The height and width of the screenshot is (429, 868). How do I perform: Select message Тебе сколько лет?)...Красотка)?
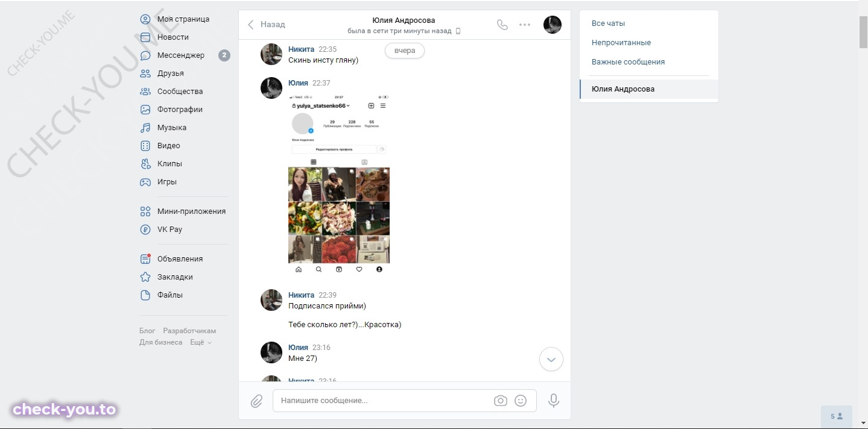[x=344, y=325]
